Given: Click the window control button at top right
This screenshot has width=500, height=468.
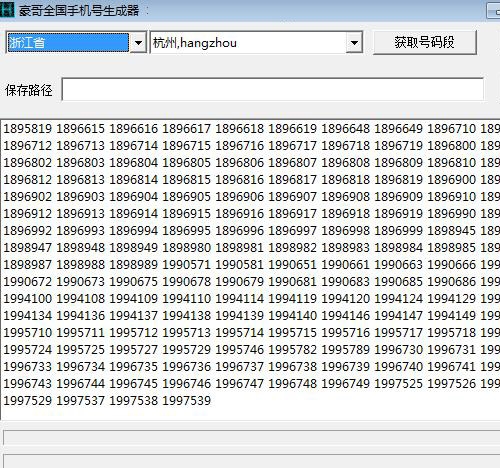Looking at the screenshot, I should tap(494, 10).
